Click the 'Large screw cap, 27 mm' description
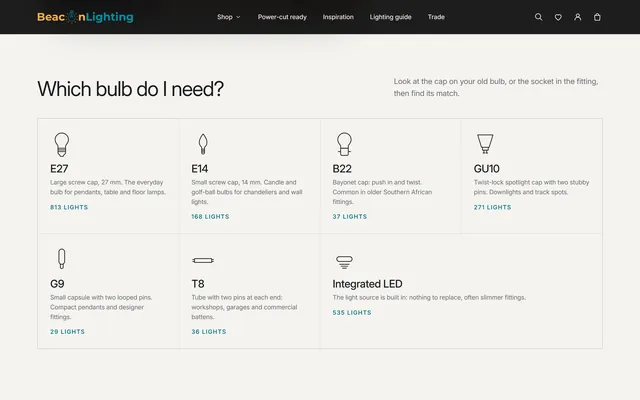640x400 pixels. click(x=108, y=187)
